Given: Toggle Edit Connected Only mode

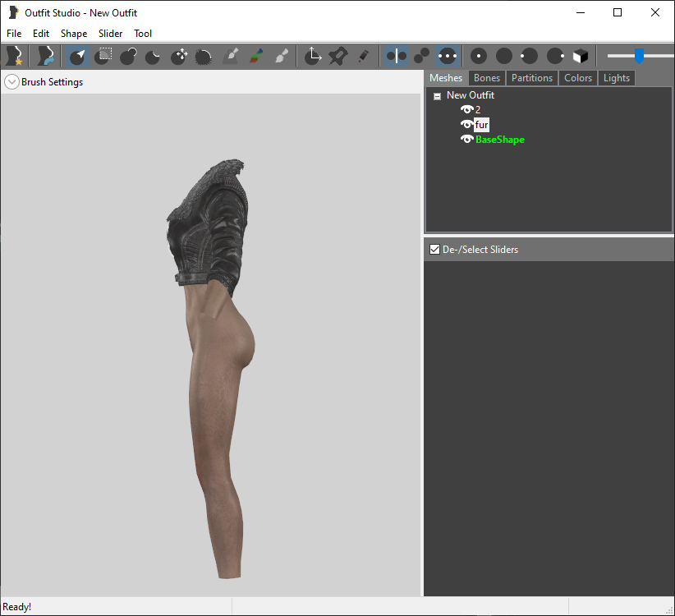Looking at the screenshot, I should (x=421, y=56).
